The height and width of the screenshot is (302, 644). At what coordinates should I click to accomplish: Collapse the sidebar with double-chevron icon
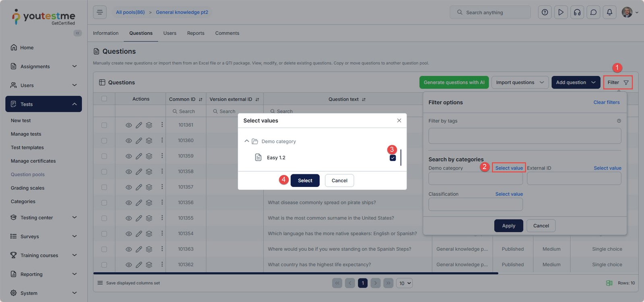78,33
